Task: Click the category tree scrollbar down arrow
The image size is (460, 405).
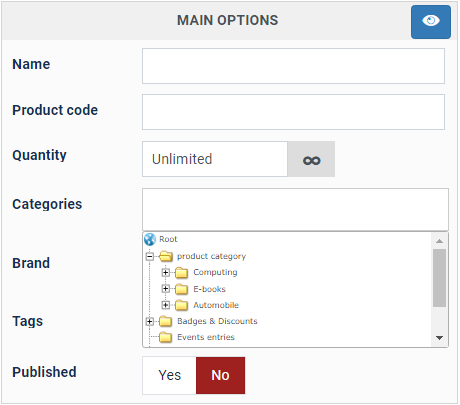Action: (439, 338)
